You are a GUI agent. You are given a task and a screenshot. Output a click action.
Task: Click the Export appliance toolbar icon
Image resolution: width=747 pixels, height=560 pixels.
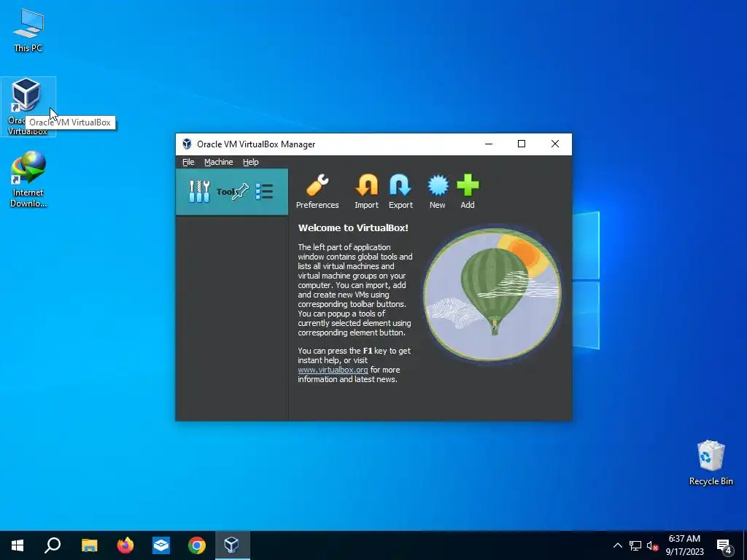pos(400,192)
